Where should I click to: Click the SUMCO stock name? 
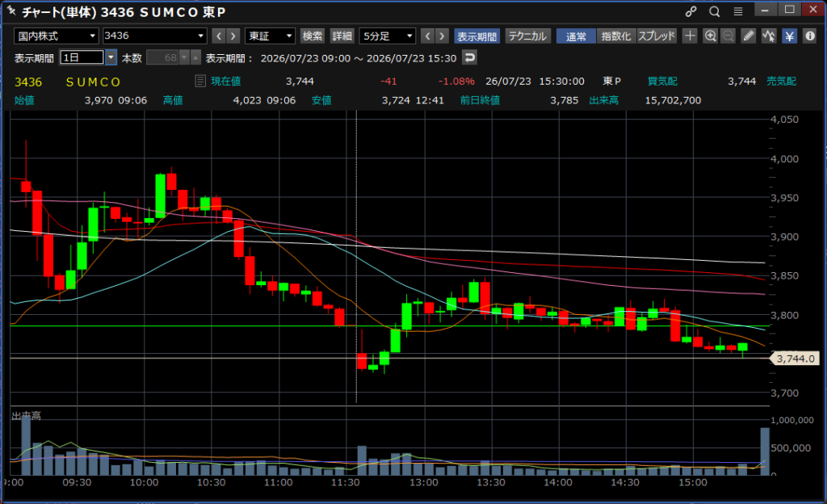pos(94,82)
